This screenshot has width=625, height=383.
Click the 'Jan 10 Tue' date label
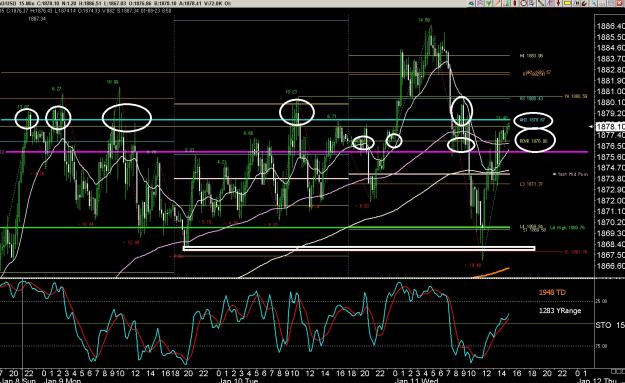[x=238, y=381]
